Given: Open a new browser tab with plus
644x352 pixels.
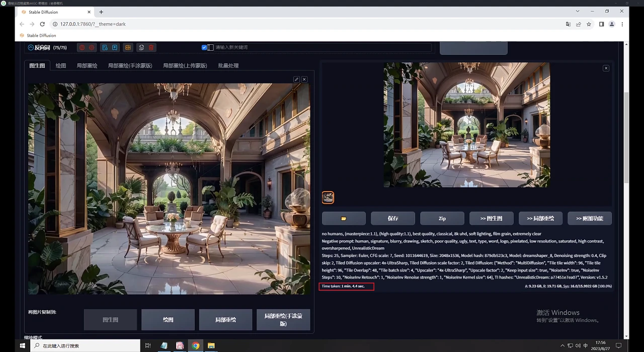Looking at the screenshot, I should (101, 12).
